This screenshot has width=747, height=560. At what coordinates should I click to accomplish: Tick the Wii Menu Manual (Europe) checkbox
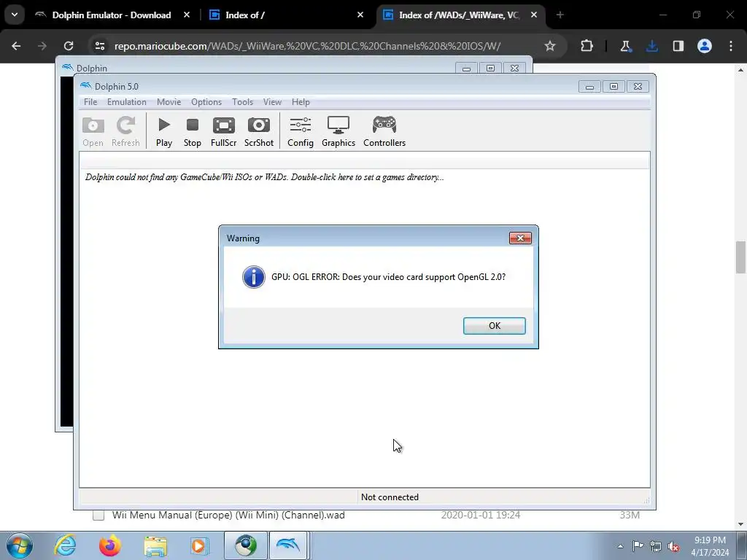coord(98,516)
